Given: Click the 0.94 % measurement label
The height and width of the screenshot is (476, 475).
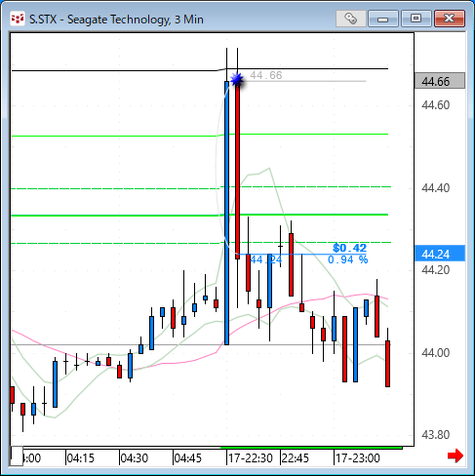Looking at the screenshot, I should [348, 259].
